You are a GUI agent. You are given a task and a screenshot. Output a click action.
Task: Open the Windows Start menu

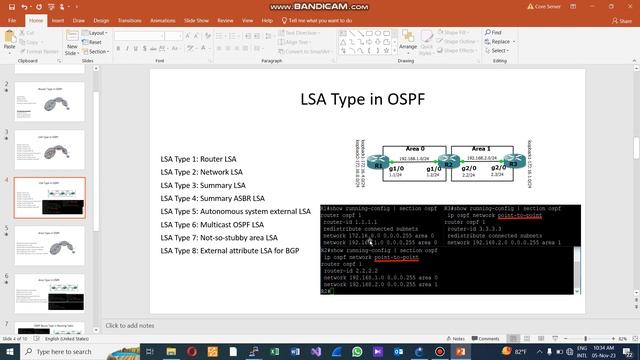(x=9, y=351)
